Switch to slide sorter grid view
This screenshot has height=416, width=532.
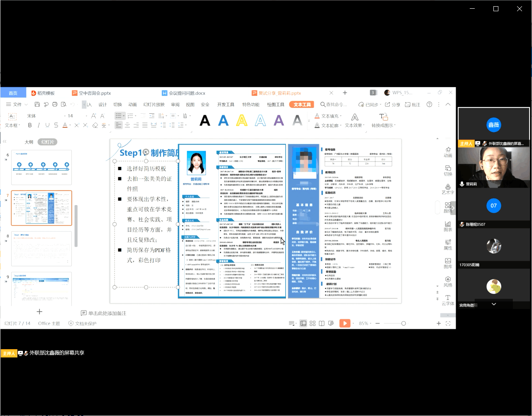point(312,323)
